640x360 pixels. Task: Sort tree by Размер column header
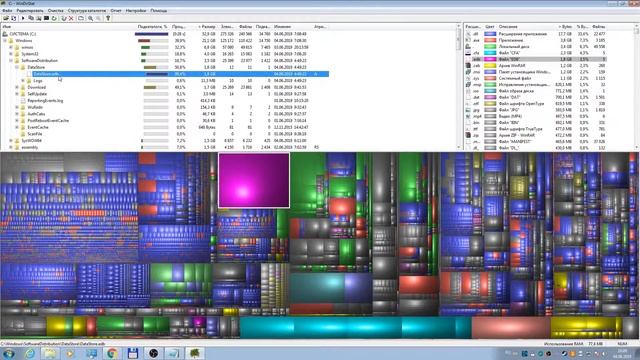tap(207, 27)
